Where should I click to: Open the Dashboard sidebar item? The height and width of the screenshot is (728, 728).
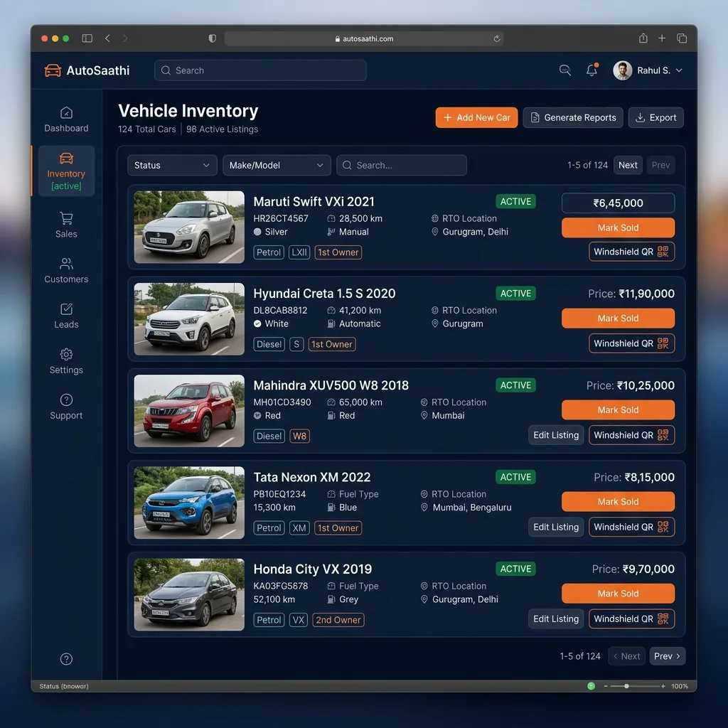point(66,119)
